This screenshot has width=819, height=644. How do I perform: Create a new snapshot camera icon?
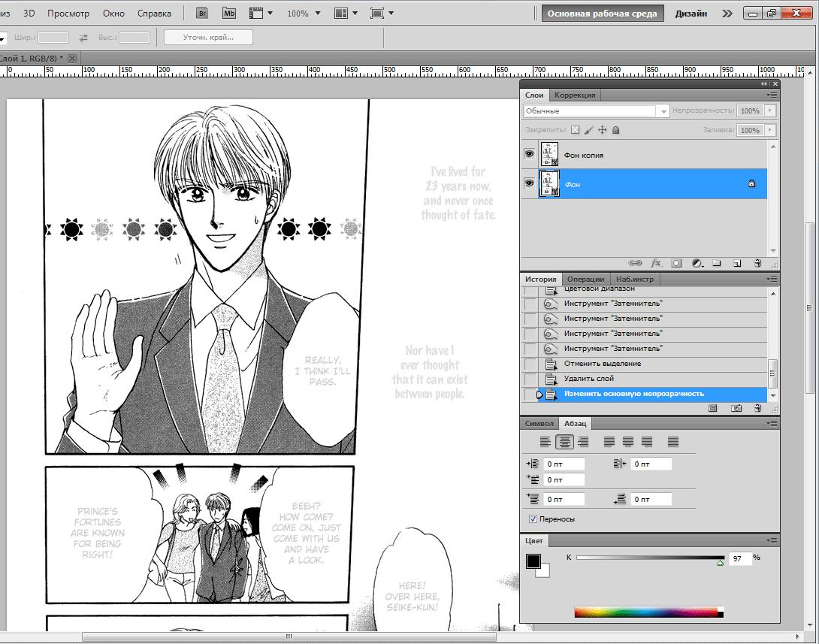pyautogui.click(x=736, y=409)
